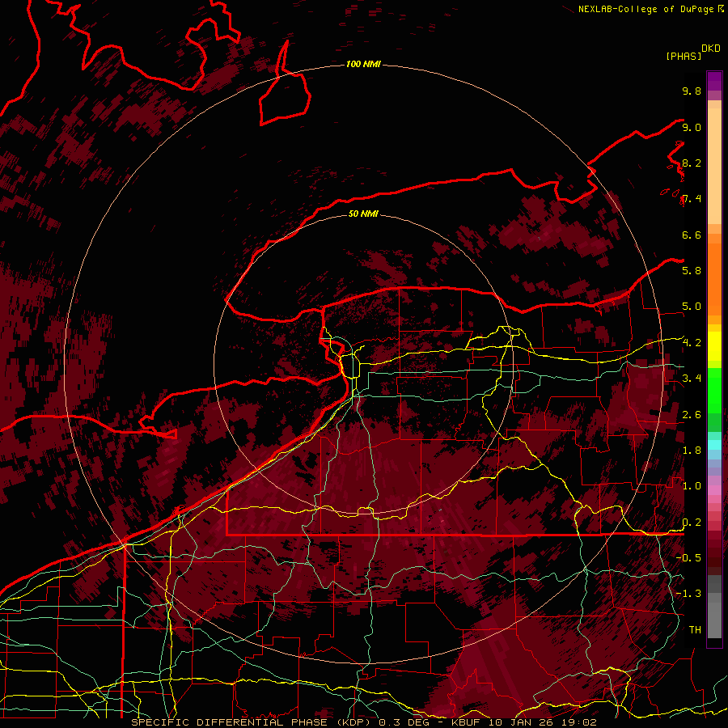
Task: Click the 9.0 scale value
Action: [x=692, y=127]
